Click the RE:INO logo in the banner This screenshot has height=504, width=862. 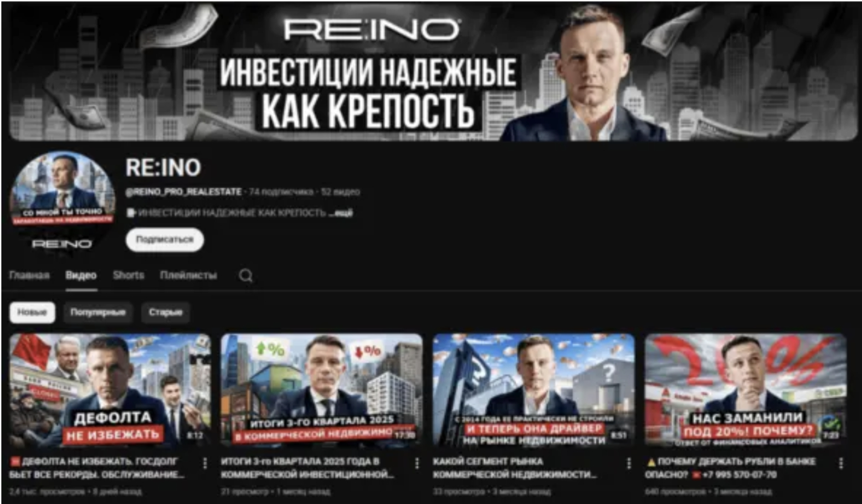click(x=372, y=29)
